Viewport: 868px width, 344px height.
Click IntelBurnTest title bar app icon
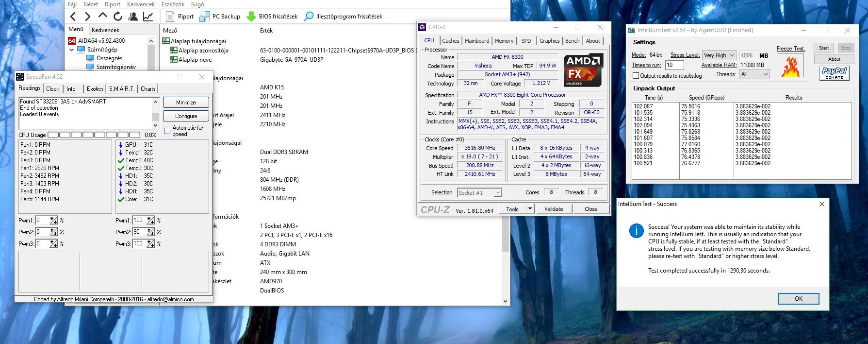(631, 30)
